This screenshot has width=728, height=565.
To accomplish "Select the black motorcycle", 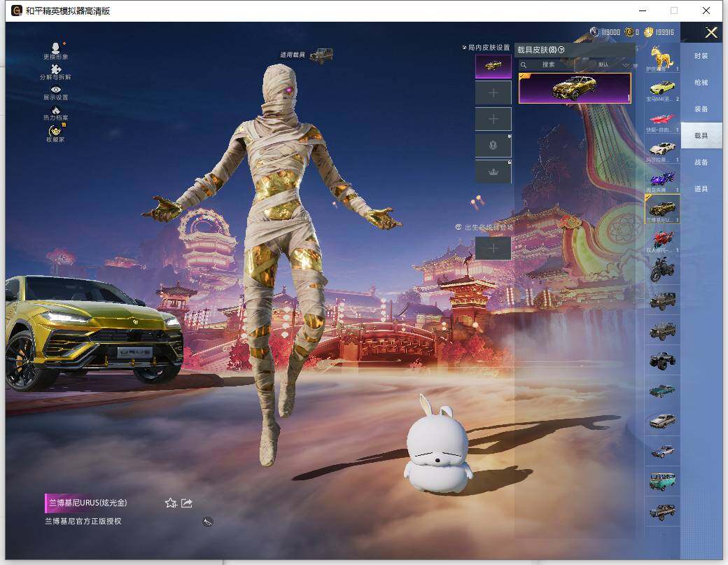I will point(662,270).
